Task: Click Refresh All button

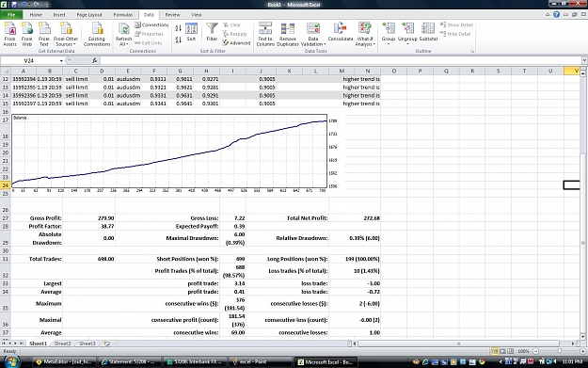Action: pos(123,34)
